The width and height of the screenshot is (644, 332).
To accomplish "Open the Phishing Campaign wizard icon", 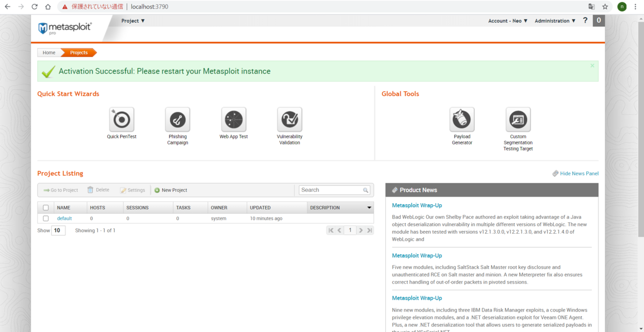I will tap(178, 119).
